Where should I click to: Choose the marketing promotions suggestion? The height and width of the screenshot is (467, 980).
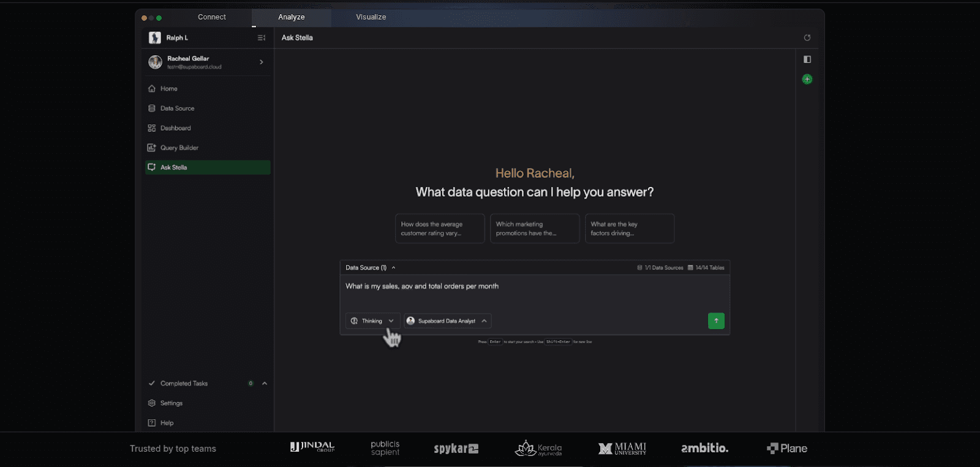[x=535, y=229]
